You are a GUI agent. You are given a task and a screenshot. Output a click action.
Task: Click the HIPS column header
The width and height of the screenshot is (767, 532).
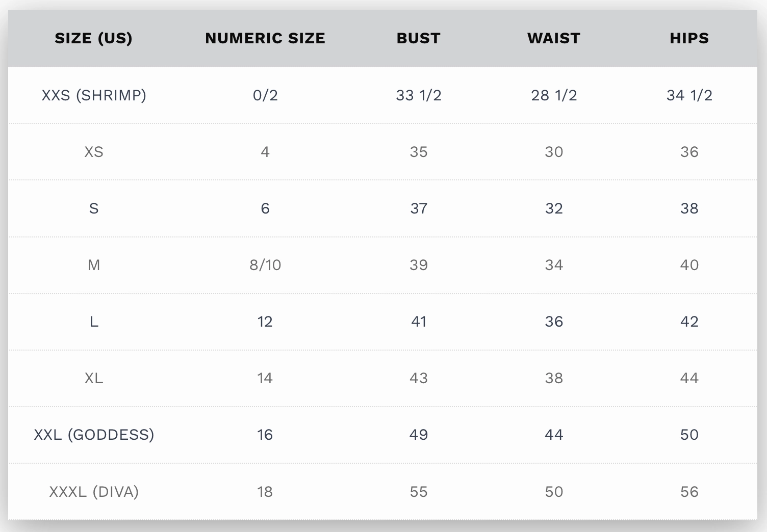click(689, 38)
